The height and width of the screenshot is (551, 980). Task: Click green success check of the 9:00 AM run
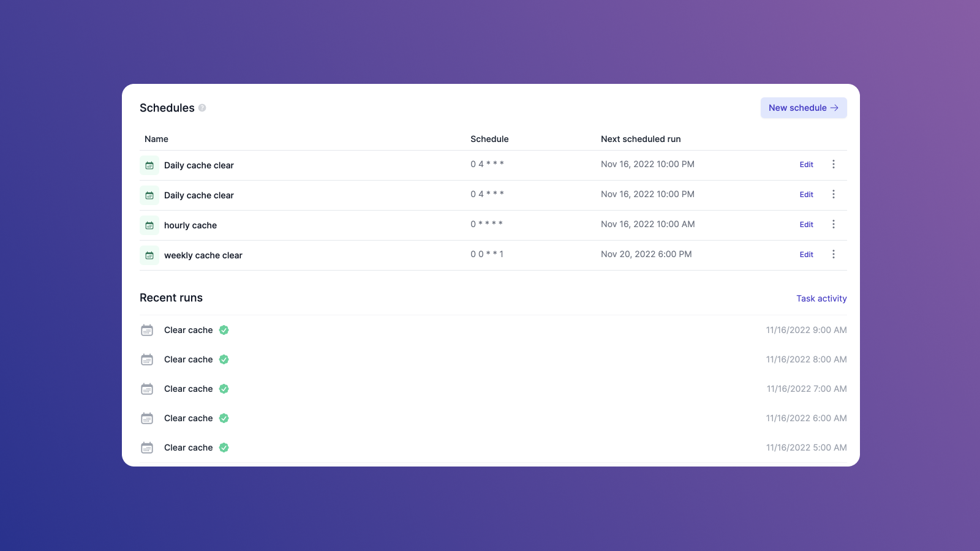(224, 330)
